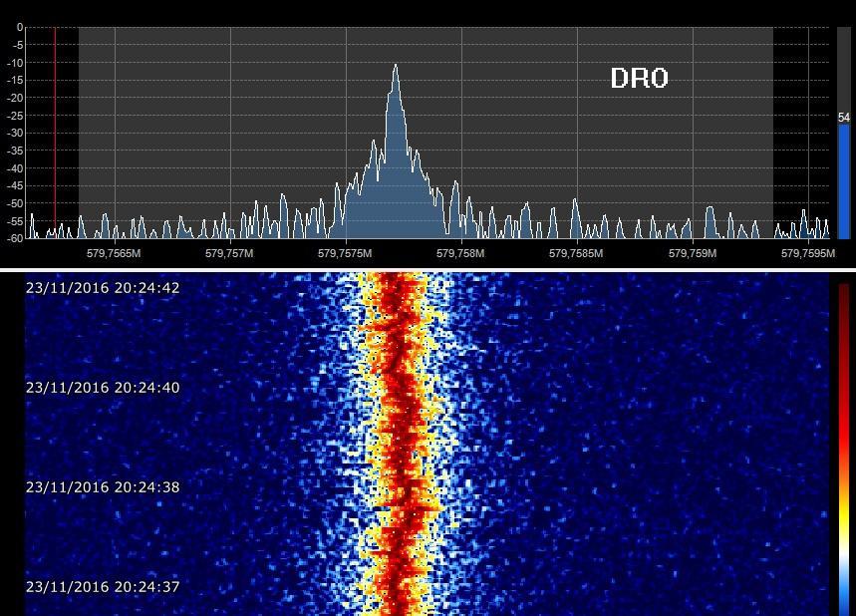Click the red signal trace in the waterfall
This screenshot has width=856, height=616.
403,444
